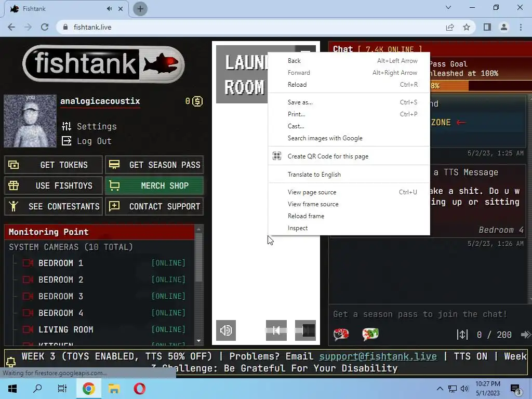Open Inspect from context menu

pyautogui.click(x=349, y=228)
